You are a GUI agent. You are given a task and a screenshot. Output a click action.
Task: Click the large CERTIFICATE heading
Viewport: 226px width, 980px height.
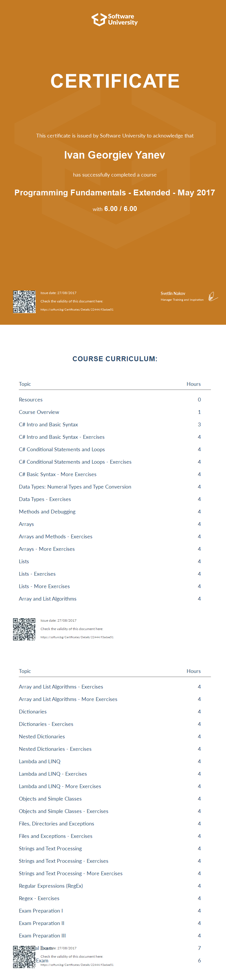point(115,81)
